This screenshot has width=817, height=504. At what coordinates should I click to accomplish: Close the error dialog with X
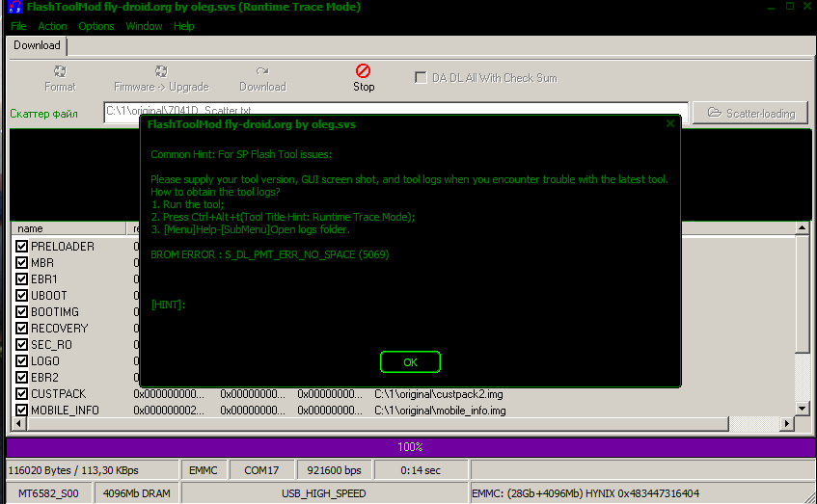tap(670, 123)
